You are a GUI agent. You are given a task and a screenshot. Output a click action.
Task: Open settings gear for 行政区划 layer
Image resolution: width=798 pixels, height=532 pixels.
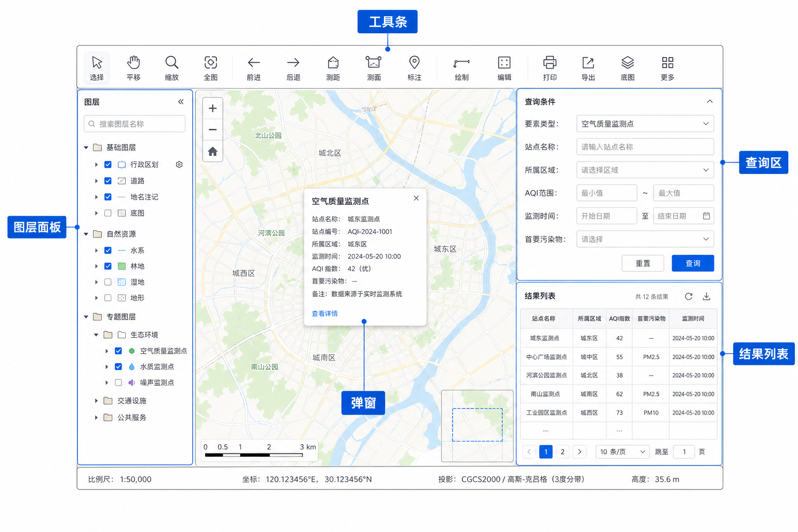(x=179, y=165)
